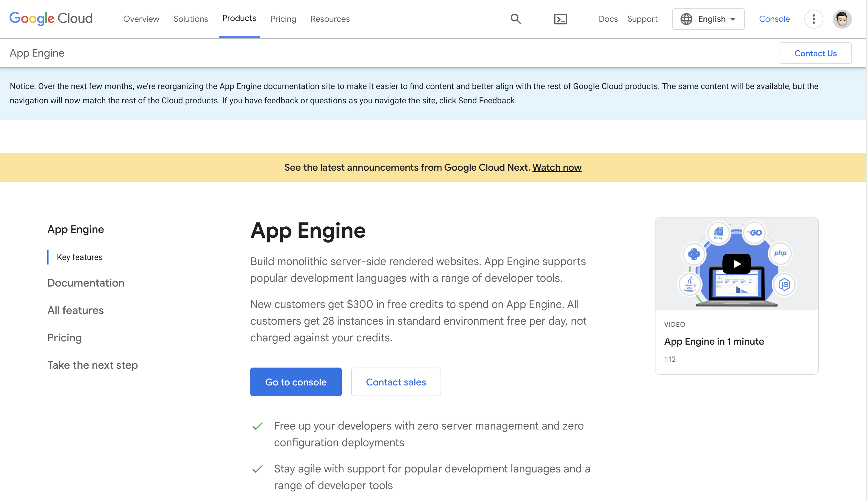Select the Overview navigation menu item
This screenshot has height=501, width=868.
[141, 18]
